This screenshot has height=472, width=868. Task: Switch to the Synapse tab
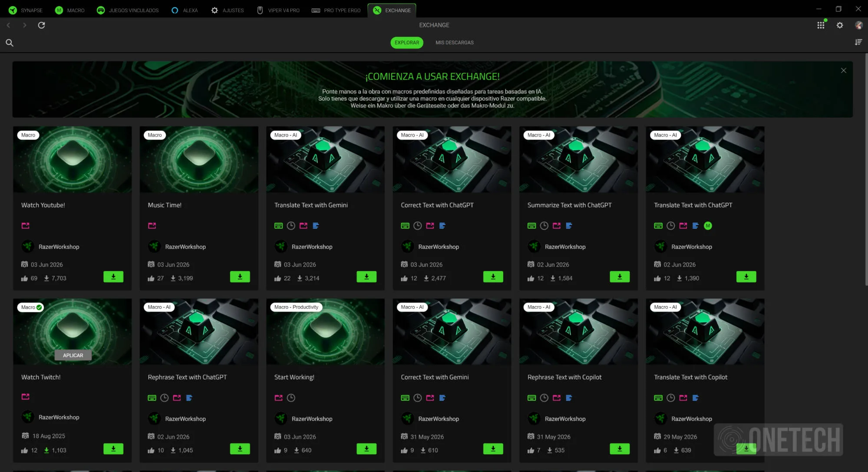tap(26, 10)
